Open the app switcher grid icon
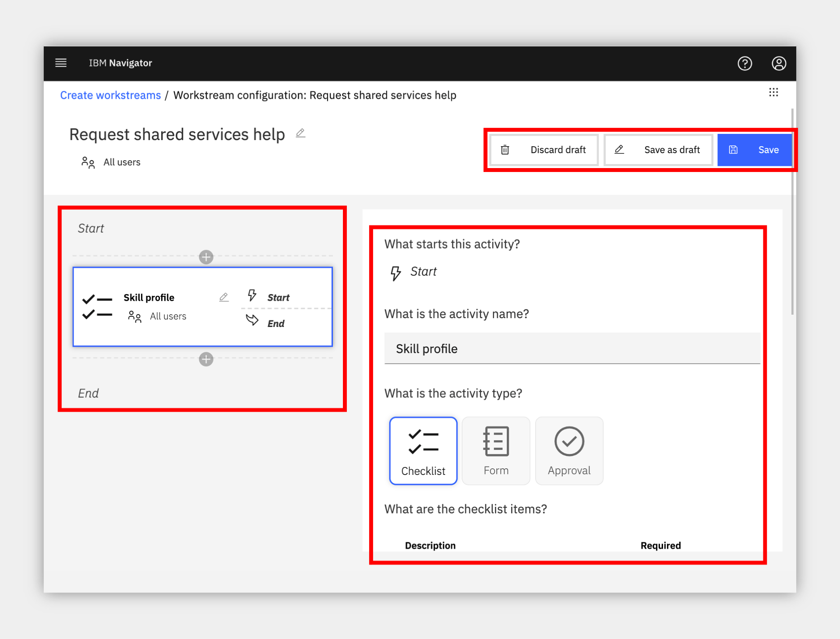840x639 pixels. [x=773, y=92]
